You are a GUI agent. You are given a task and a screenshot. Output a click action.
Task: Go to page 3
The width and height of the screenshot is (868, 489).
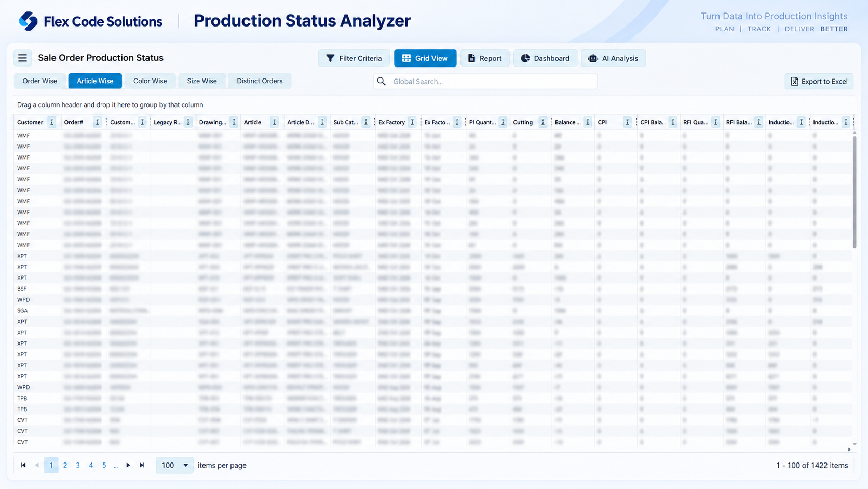(78, 465)
